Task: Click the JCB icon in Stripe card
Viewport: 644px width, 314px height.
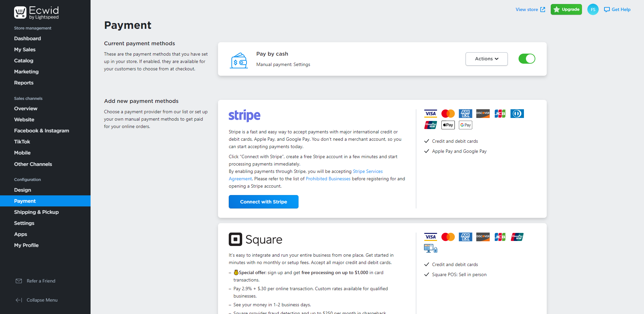Action: pyautogui.click(x=500, y=114)
